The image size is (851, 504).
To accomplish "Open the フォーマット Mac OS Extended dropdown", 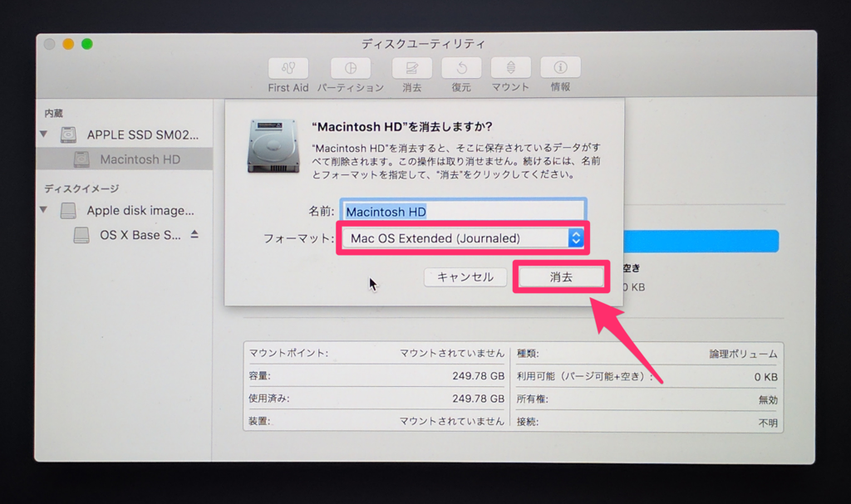I will (x=462, y=238).
